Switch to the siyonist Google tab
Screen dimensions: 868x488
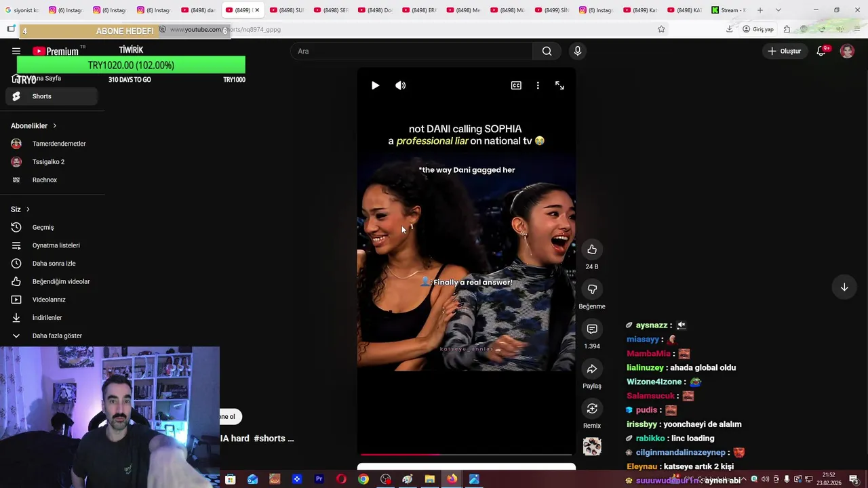pyautogui.click(x=22, y=10)
